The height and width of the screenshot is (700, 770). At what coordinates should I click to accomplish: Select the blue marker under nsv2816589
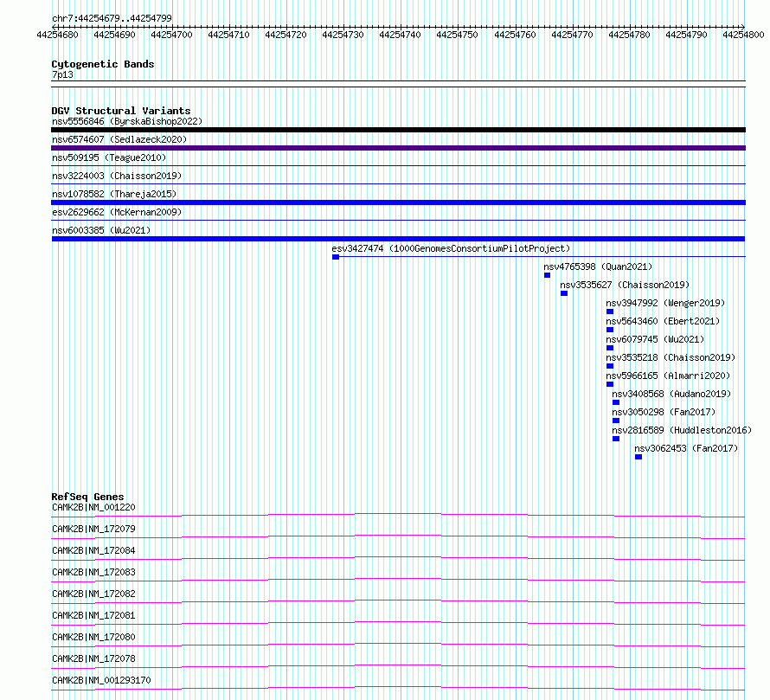click(616, 439)
